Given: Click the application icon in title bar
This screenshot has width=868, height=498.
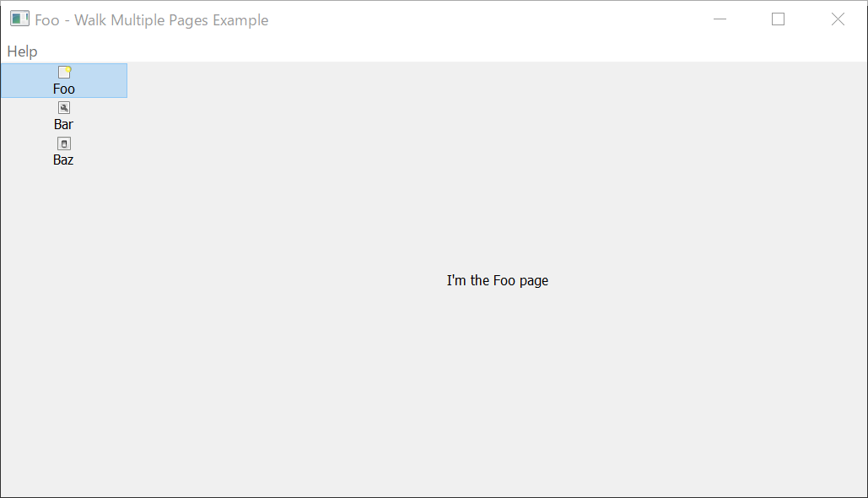Looking at the screenshot, I should coord(19,18).
